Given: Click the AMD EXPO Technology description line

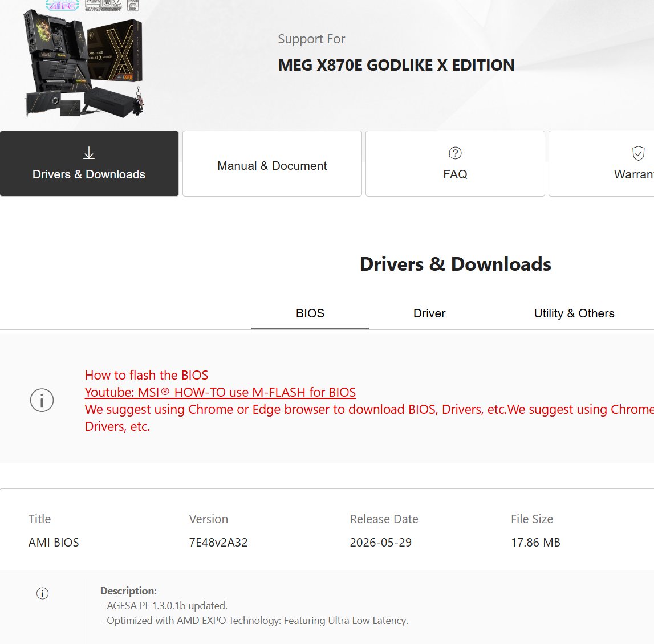Looking at the screenshot, I should 254,621.
